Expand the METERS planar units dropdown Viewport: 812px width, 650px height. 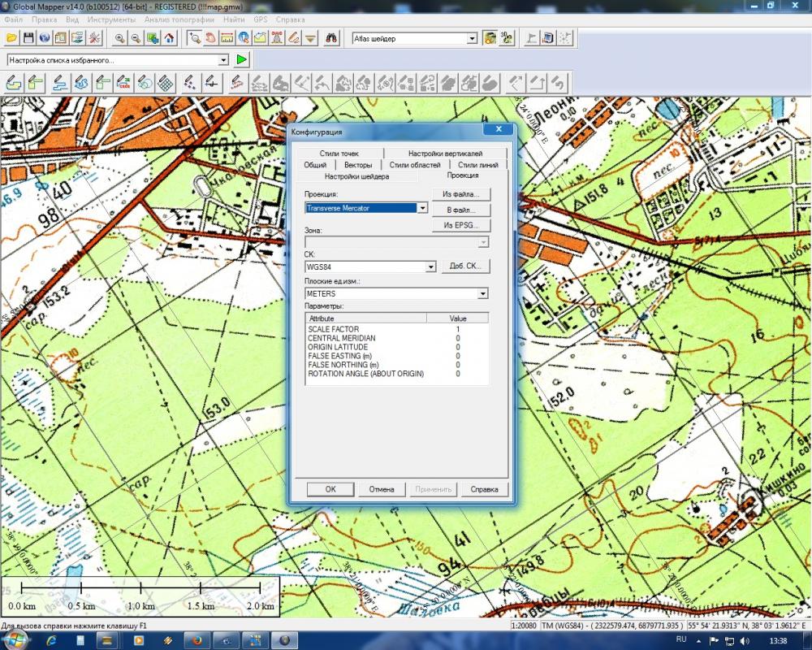pos(483,293)
